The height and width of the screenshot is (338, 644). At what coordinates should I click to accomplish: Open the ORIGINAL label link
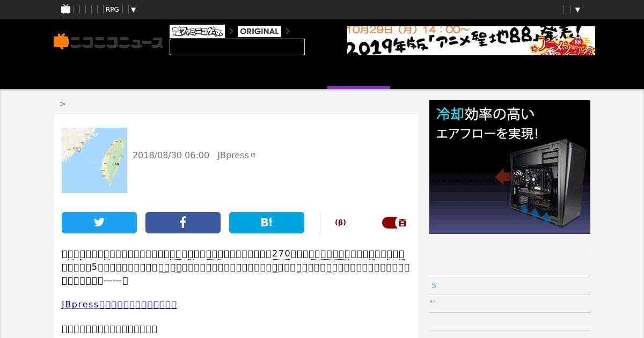coord(259,31)
